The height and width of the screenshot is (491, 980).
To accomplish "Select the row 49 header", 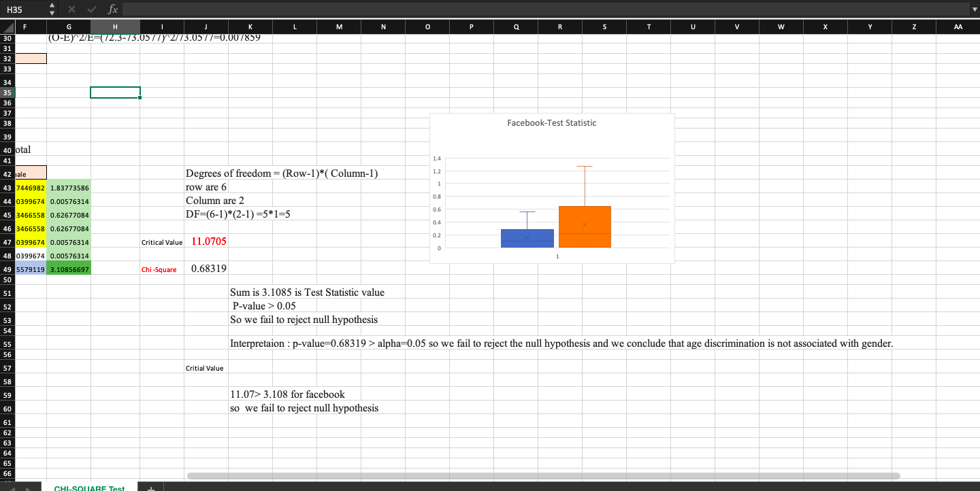I will point(7,269).
